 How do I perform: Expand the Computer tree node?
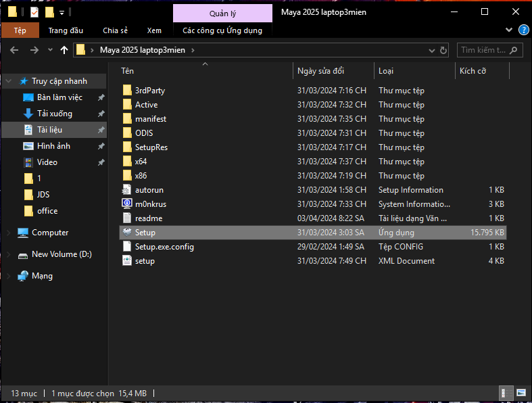click(8, 233)
